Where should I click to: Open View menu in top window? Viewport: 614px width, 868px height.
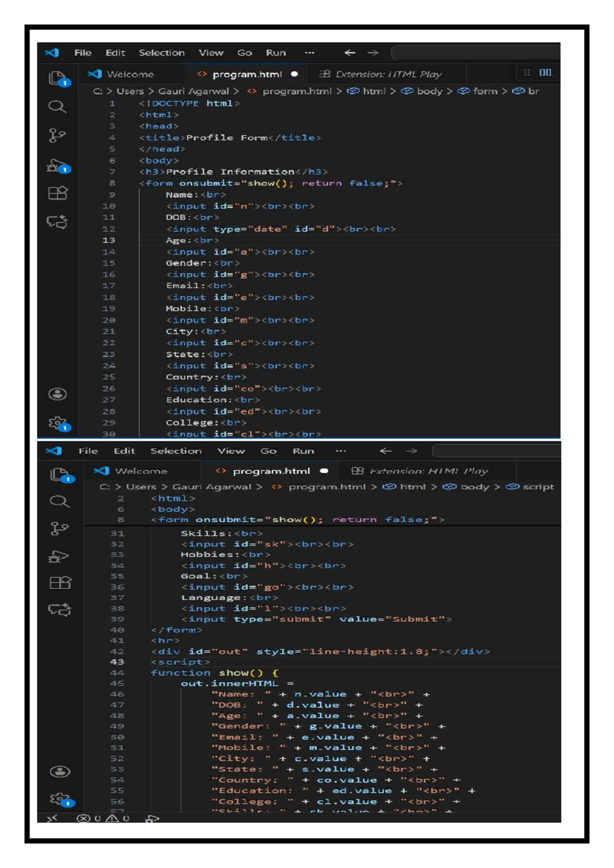211,53
